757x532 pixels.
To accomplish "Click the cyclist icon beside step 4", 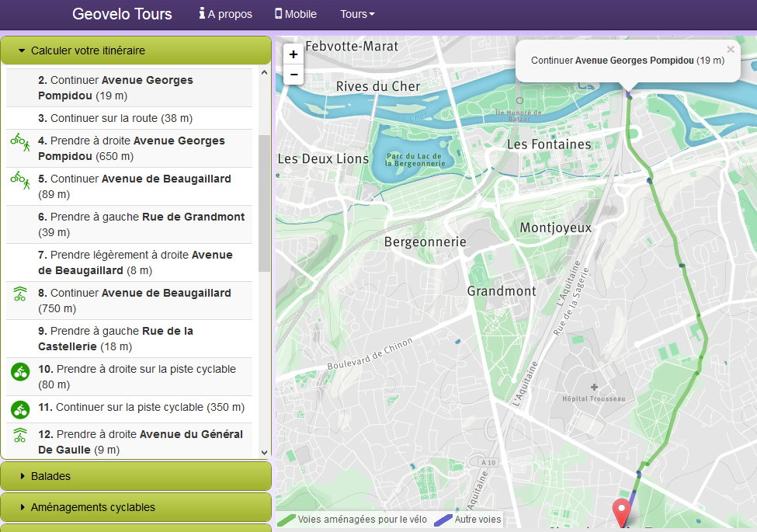I will [19, 141].
